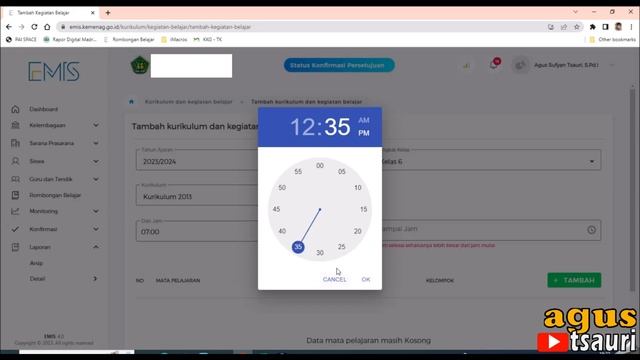Toggle the browser side panel icon
This screenshot has height=360, width=640.
(605, 27)
